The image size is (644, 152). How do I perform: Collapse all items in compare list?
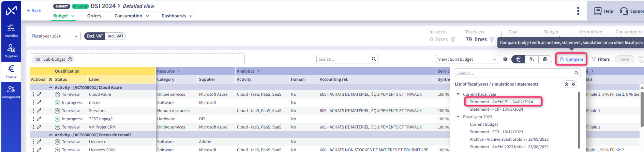coord(567,84)
